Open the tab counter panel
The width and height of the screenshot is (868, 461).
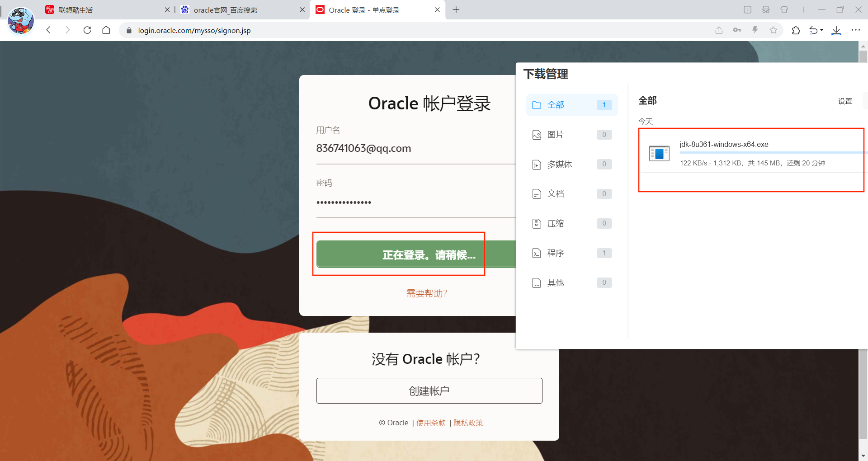click(748, 10)
